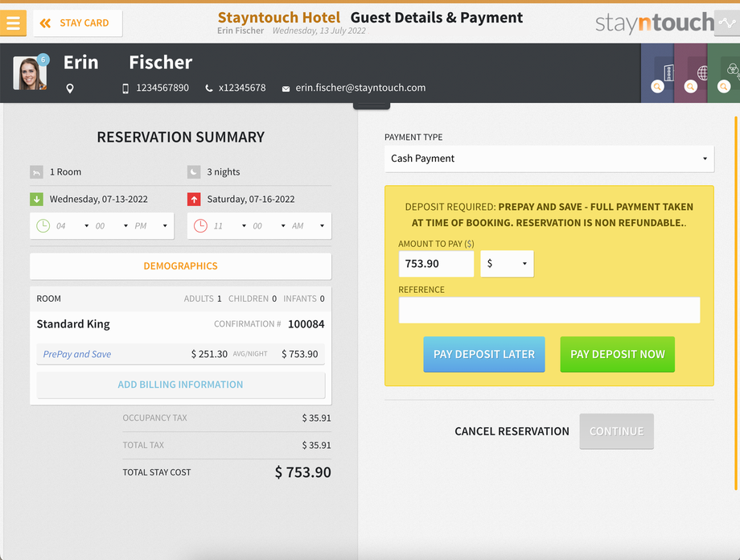740x560 pixels.
Task: Click confirmation number 100084
Action: click(306, 324)
